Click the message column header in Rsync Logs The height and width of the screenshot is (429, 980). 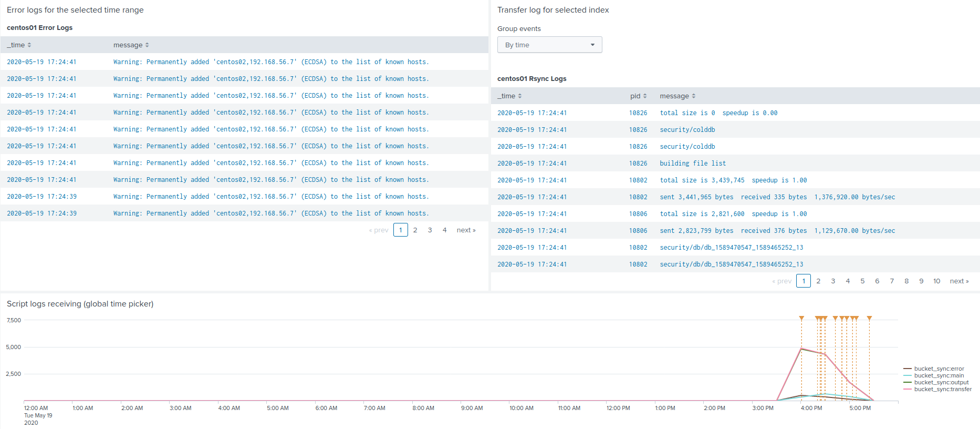pyautogui.click(x=677, y=96)
